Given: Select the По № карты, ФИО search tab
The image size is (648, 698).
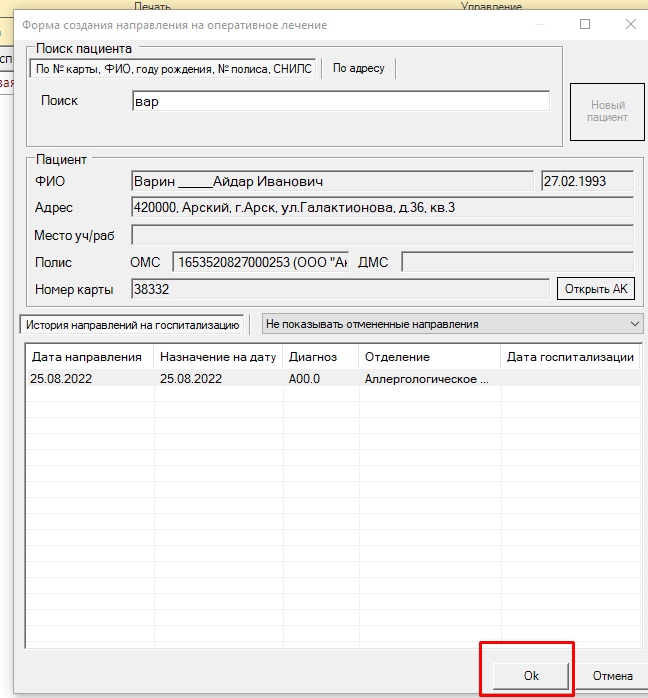Looking at the screenshot, I should (x=173, y=68).
